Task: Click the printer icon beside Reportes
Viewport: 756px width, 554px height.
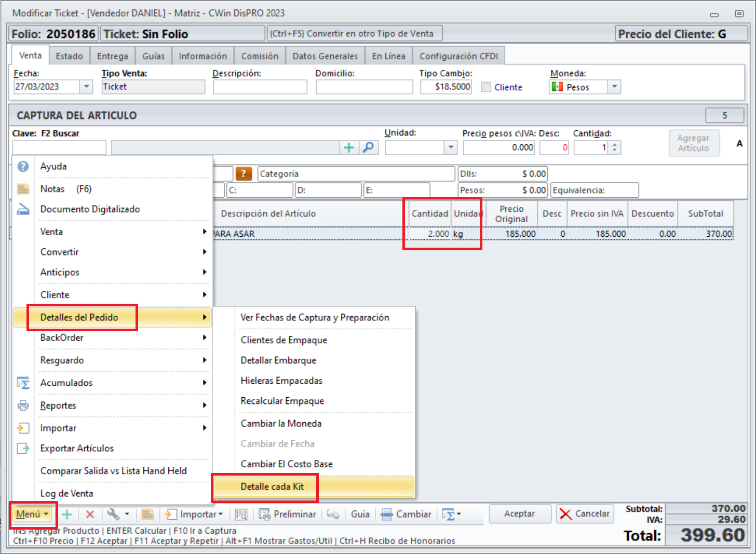Action: tap(23, 405)
